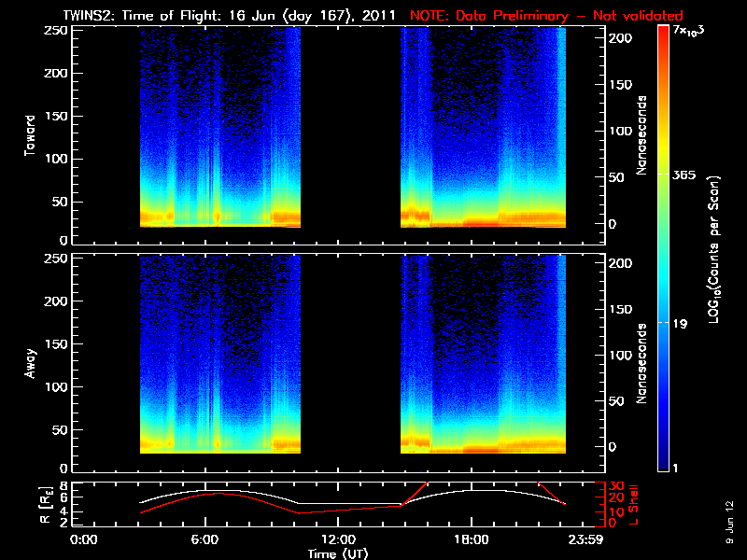Click the 'Time (UT)' x-axis title
Viewport: 747px width, 560px height.
(338, 553)
